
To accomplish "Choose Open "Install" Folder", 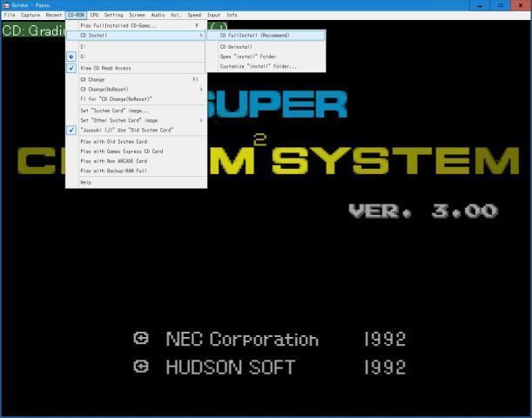I will point(266,57).
